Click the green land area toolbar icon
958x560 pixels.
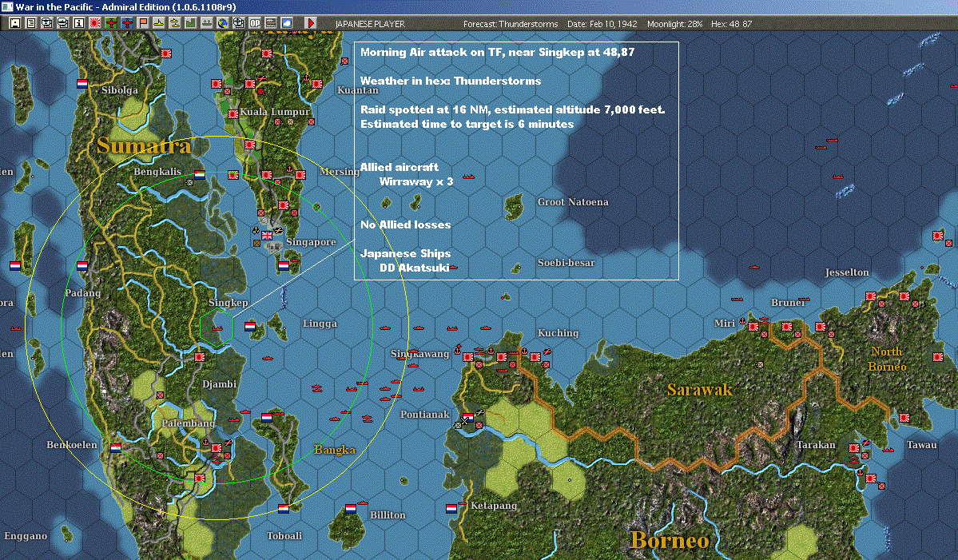pyautogui.click(x=191, y=23)
